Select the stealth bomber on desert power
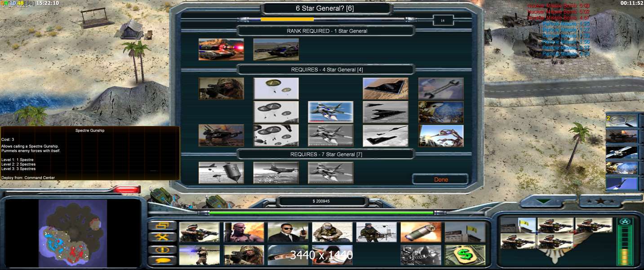 pyautogui.click(x=385, y=89)
